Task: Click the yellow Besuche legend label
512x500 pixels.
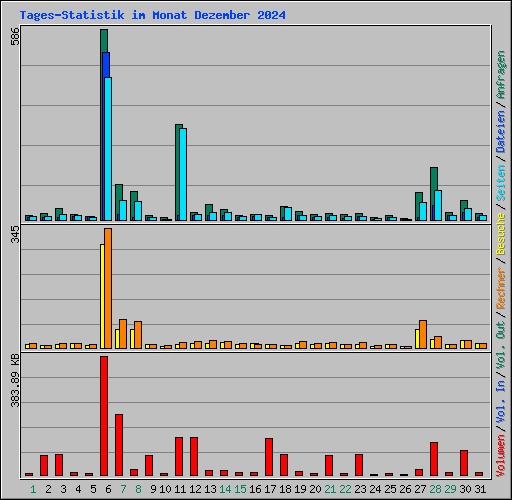Action: coord(501,234)
